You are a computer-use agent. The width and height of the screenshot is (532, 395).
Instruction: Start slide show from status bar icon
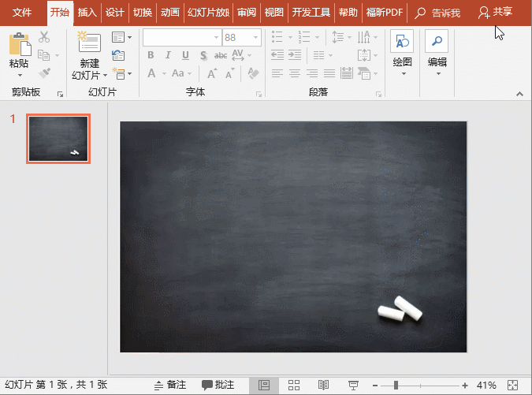354,385
